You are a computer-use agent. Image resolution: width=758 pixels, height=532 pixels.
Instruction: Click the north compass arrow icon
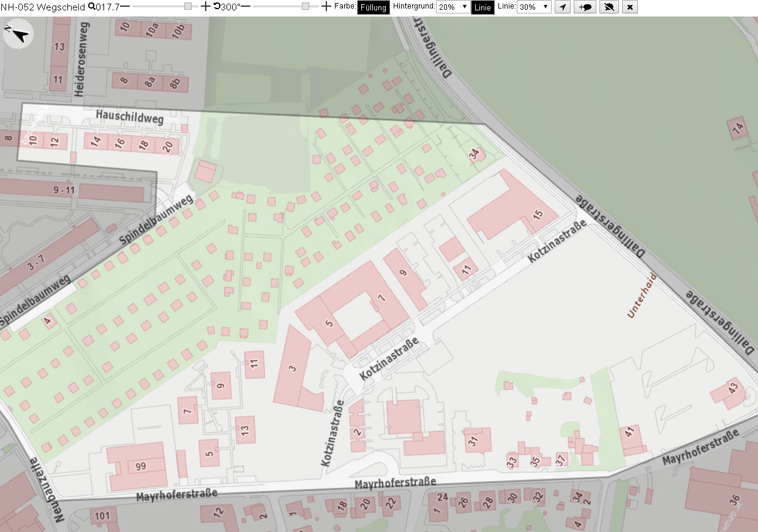coord(18,34)
